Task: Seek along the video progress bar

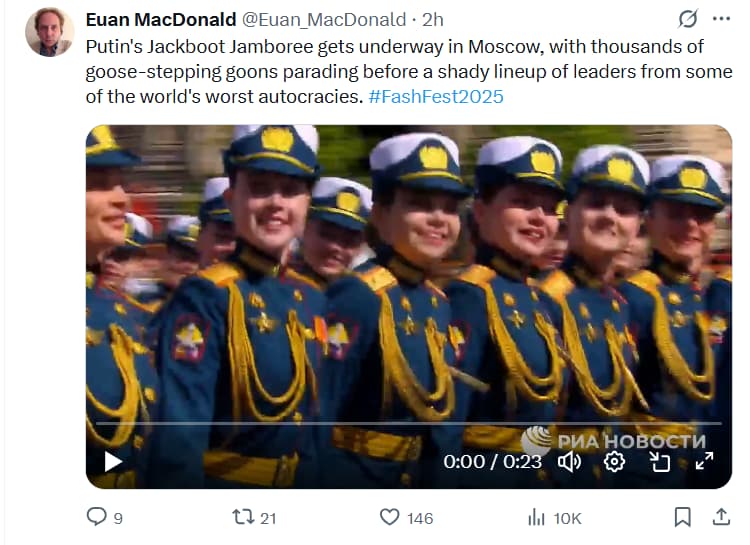Action: [408, 423]
